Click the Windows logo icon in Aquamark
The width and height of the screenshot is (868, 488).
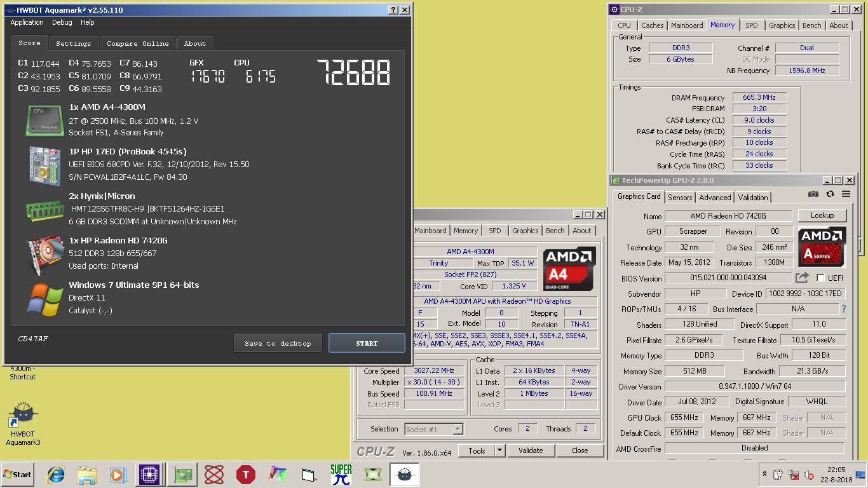44,300
